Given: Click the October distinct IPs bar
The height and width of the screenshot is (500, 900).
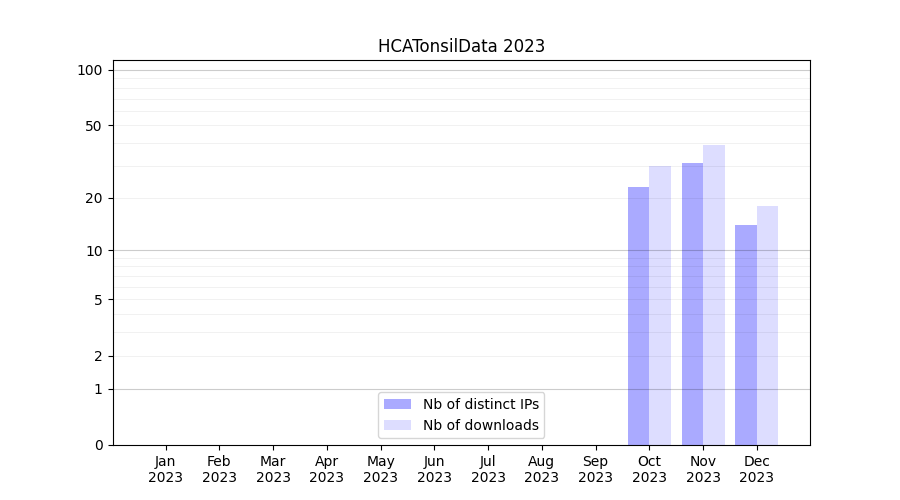Looking at the screenshot, I should [x=638, y=316].
